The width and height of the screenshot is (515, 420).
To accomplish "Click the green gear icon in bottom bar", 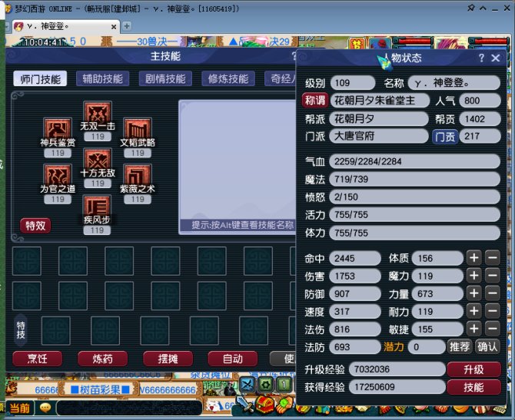I will tap(265, 385).
